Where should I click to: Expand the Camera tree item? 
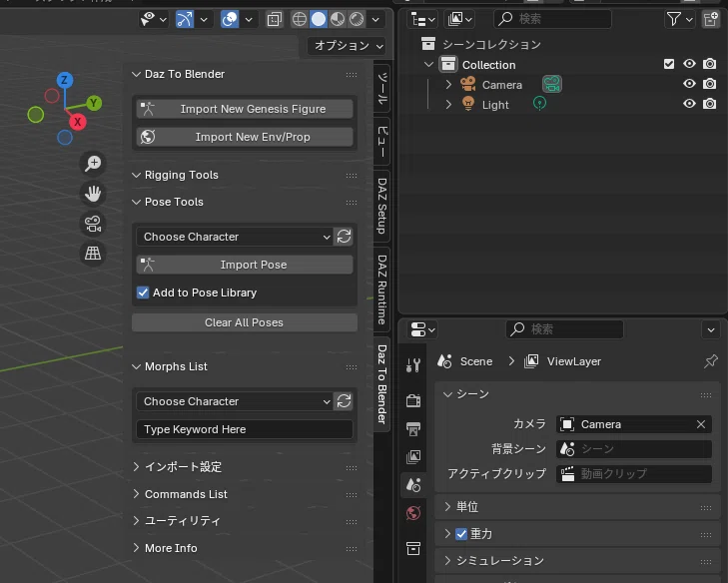pyautogui.click(x=448, y=84)
